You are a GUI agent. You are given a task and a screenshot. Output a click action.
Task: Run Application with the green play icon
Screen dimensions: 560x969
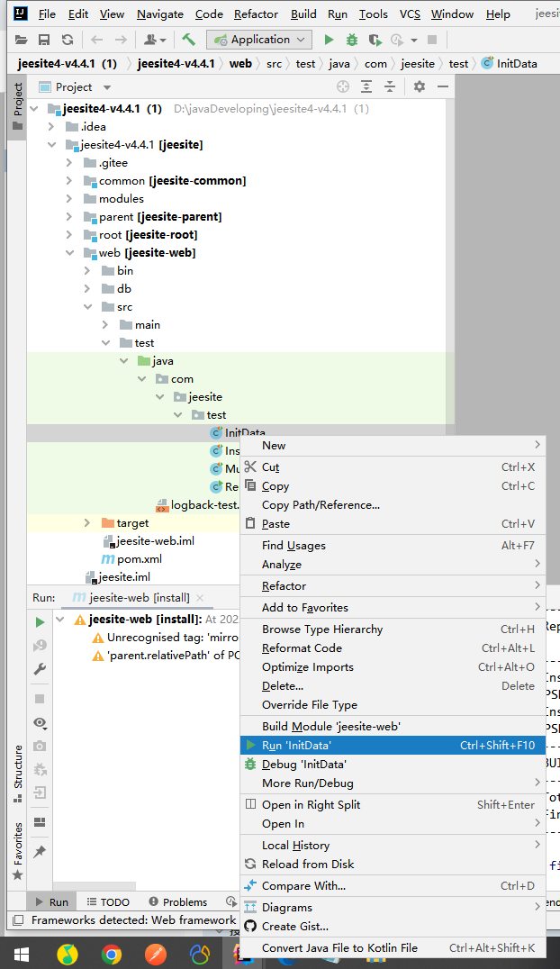click(x=329, y=41)
